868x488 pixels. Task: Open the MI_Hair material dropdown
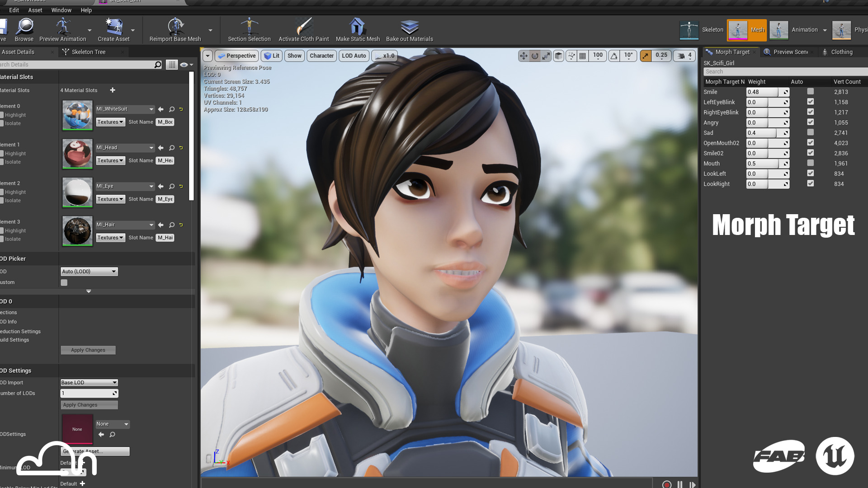coord(125,225)
